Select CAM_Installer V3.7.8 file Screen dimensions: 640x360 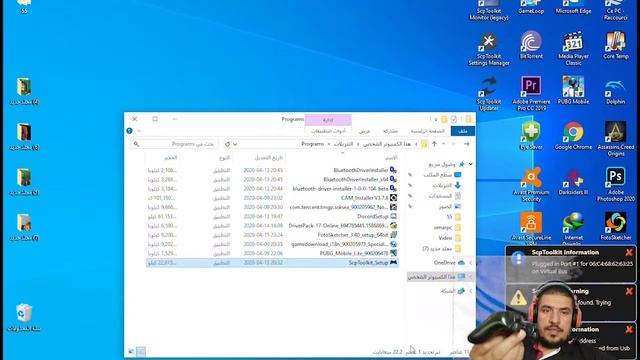[x=272, y=198]
